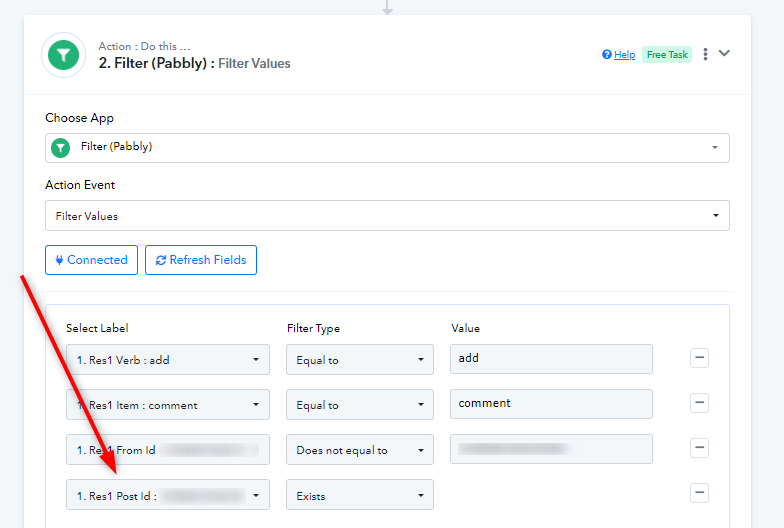Click the blue question mark help icon

tap(606, 54)
